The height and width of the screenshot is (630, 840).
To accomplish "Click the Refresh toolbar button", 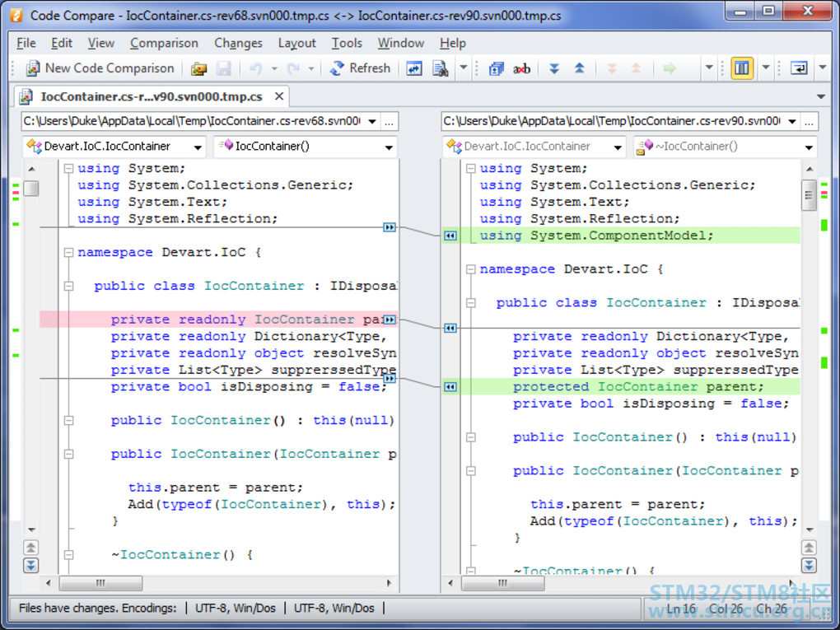I will click(x=360, y=68).
